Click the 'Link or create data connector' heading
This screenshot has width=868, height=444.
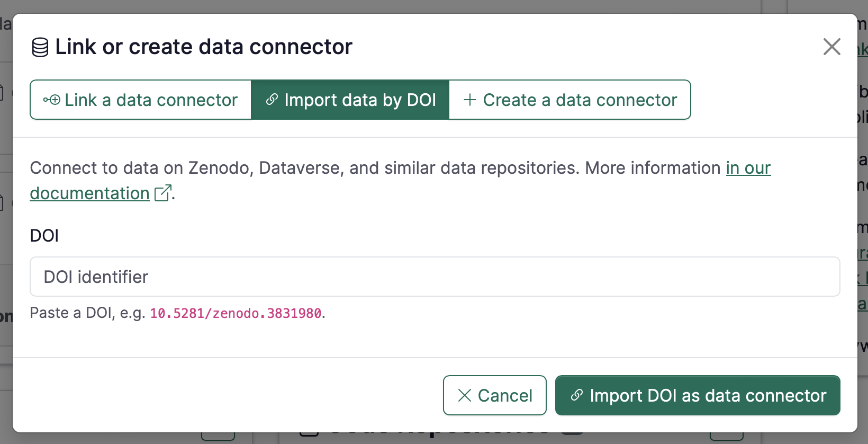click(x=203, y=47)
